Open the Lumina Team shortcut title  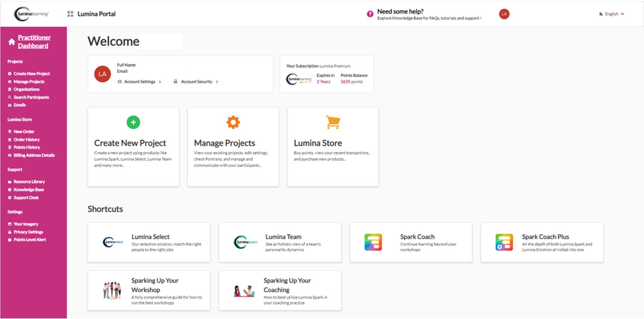[283, 237]
